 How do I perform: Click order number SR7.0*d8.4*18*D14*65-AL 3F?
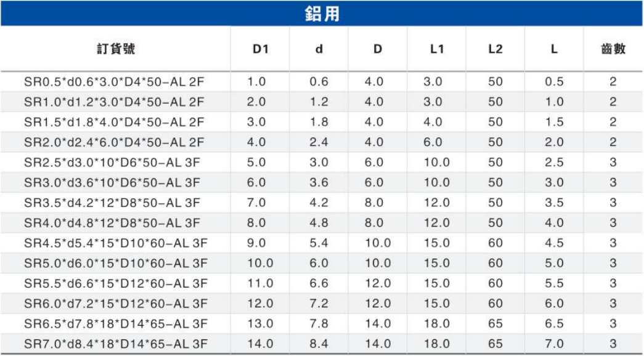116,344
